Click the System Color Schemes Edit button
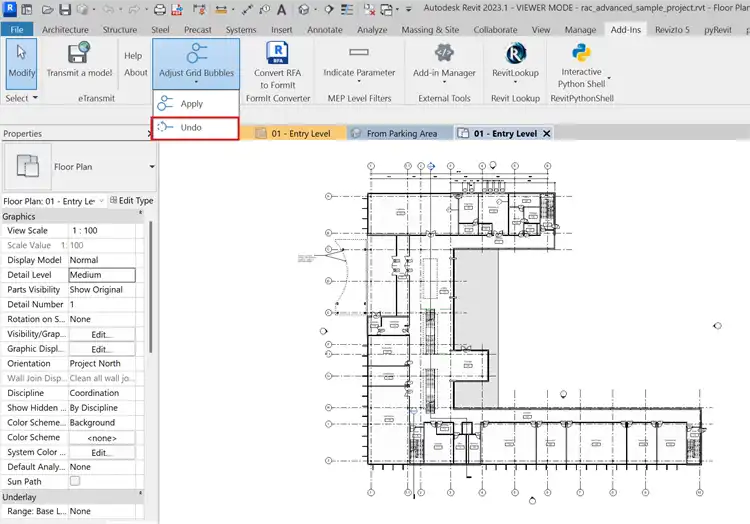This screenshot has width=750, height=524. [x=102, y=452]
